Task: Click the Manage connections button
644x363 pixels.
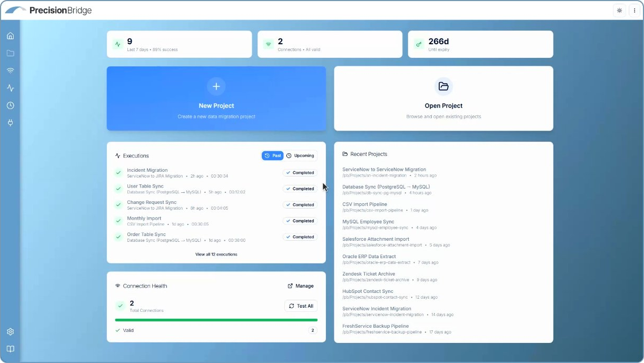Action: (301, 286)
